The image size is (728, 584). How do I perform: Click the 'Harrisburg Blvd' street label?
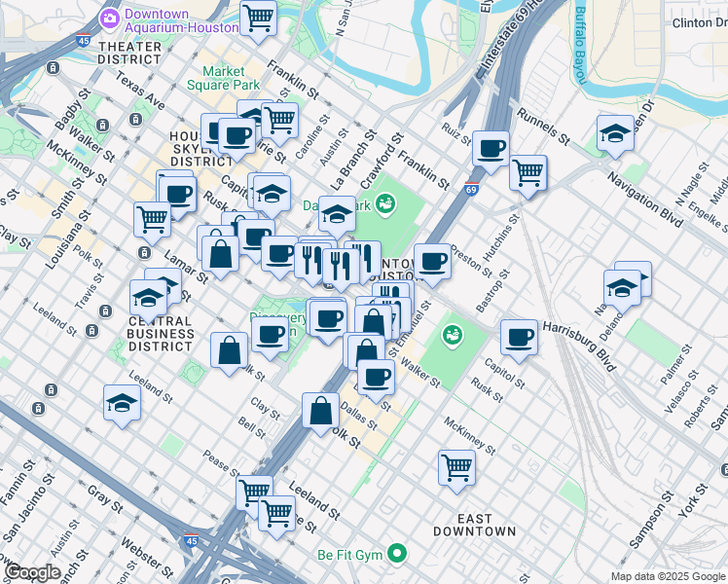click(x=580, y=347)
